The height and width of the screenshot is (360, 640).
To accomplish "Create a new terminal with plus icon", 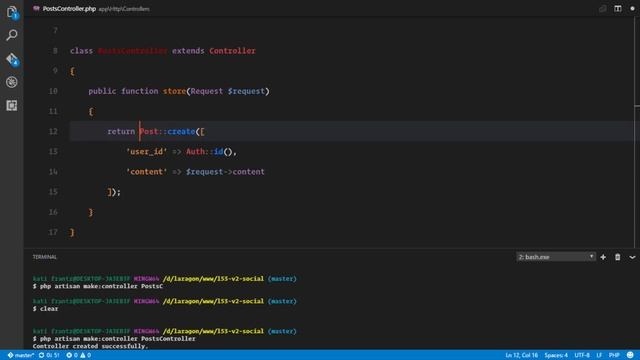I will point(603,257).
